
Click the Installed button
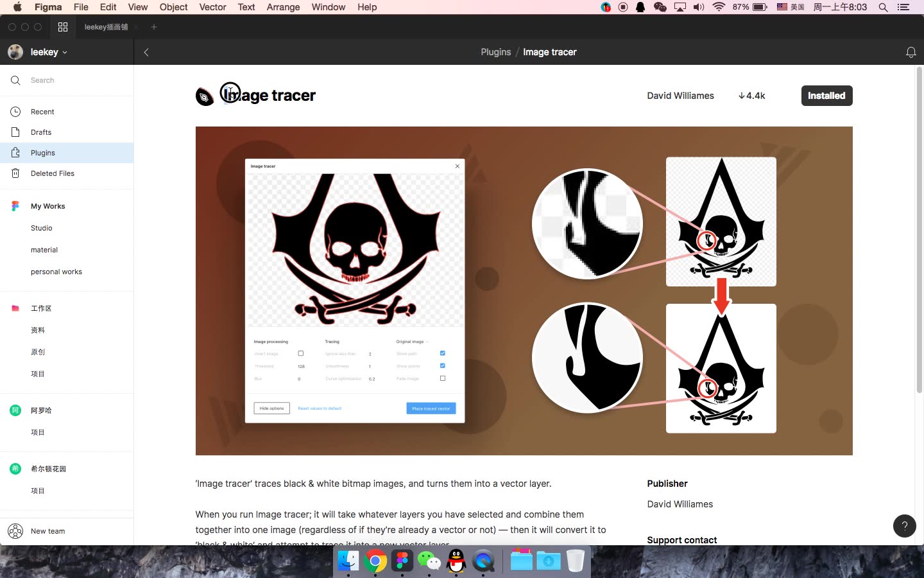(x=826, y=96)
